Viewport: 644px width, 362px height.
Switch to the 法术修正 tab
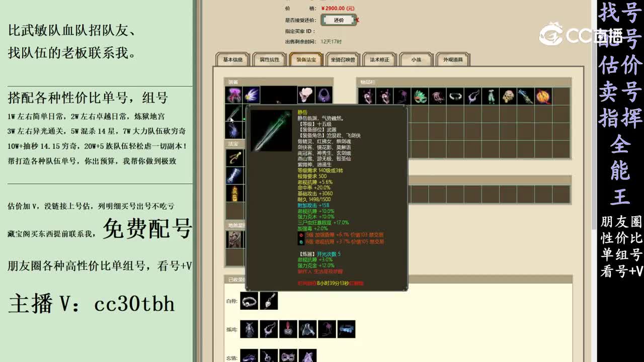click(x=379, y=59)
